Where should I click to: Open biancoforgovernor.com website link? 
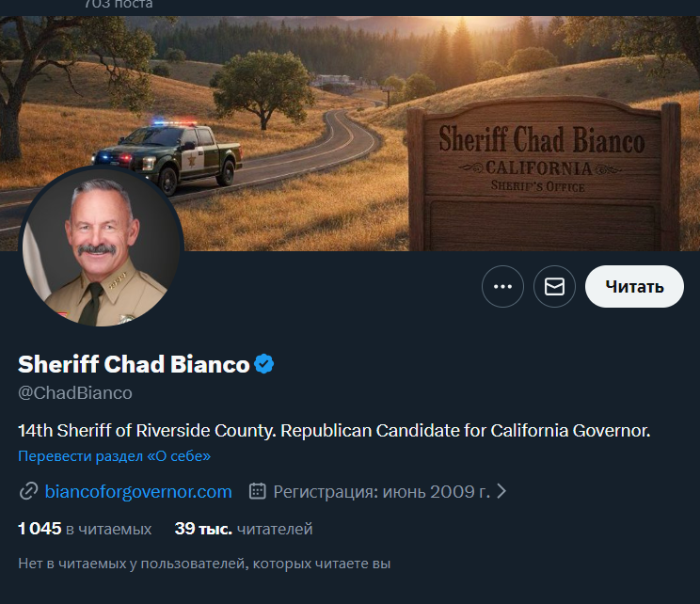[x=138, y=491]
